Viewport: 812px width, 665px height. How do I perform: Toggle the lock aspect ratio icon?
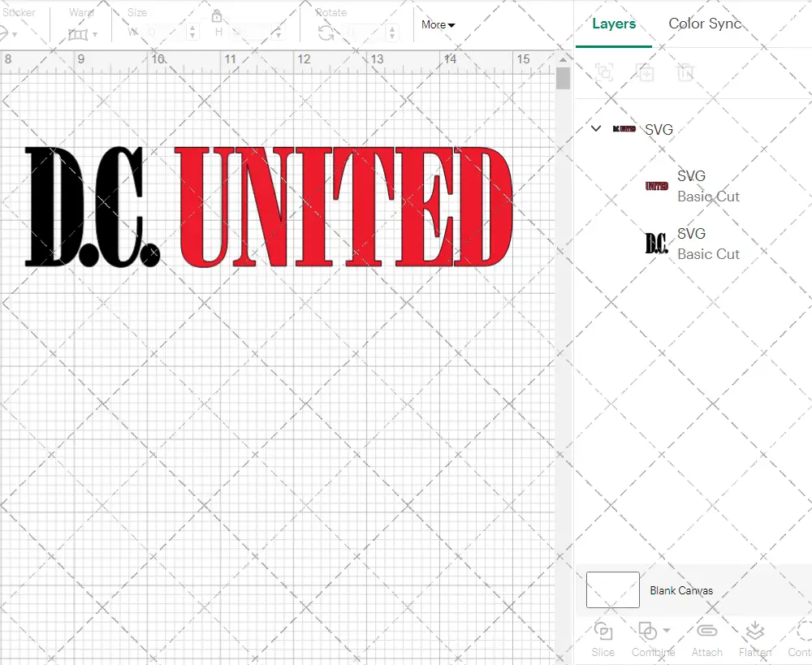point(217,16)
